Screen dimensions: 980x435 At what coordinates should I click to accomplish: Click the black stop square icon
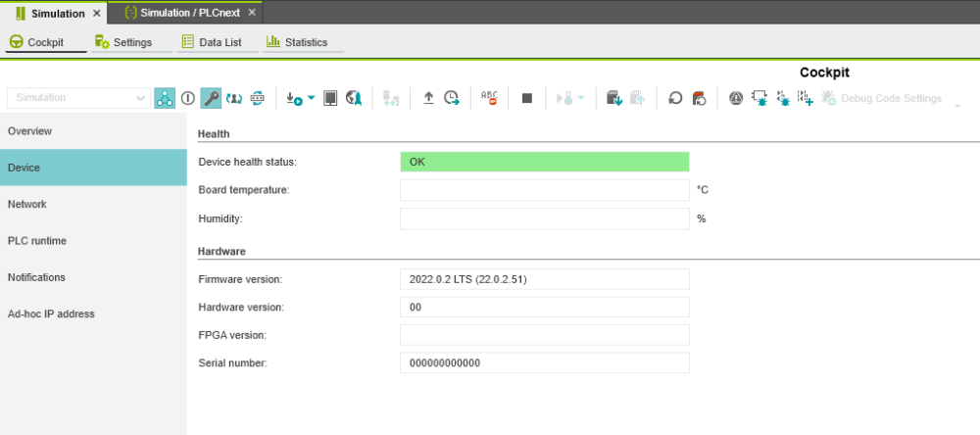click(526, 98)
